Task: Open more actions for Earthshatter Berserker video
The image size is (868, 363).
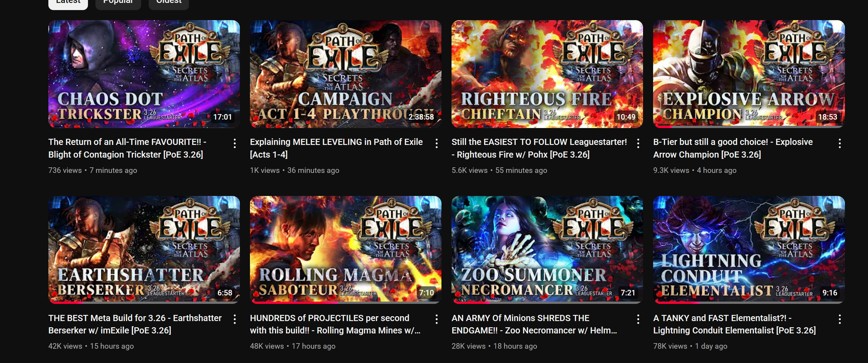Action: [235, 319]
